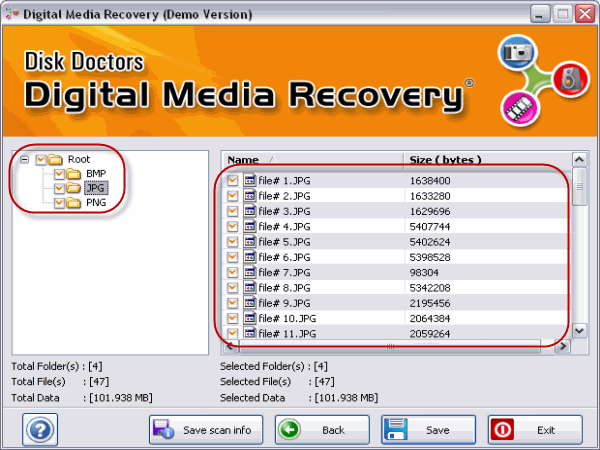The image size is (600, 450).
Task: Uncheck the BMP folder checkbox
Action: click(x=59, y=174)
